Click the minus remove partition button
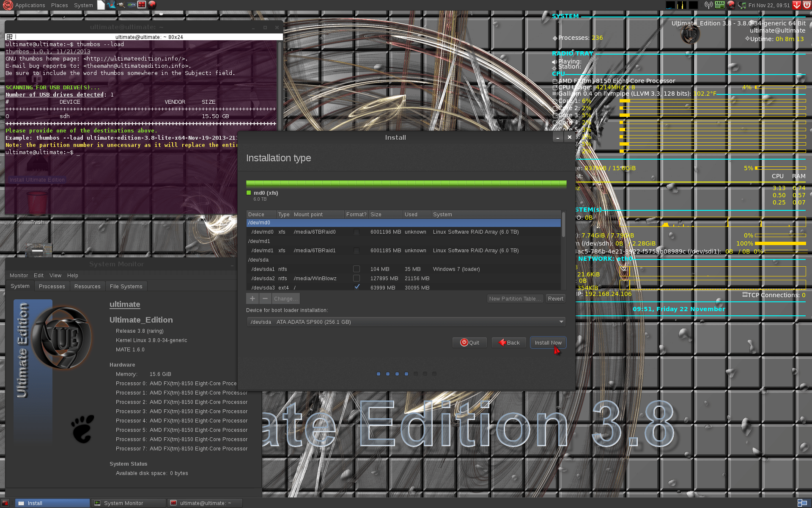812x508 pixels. tap(265, 298)
